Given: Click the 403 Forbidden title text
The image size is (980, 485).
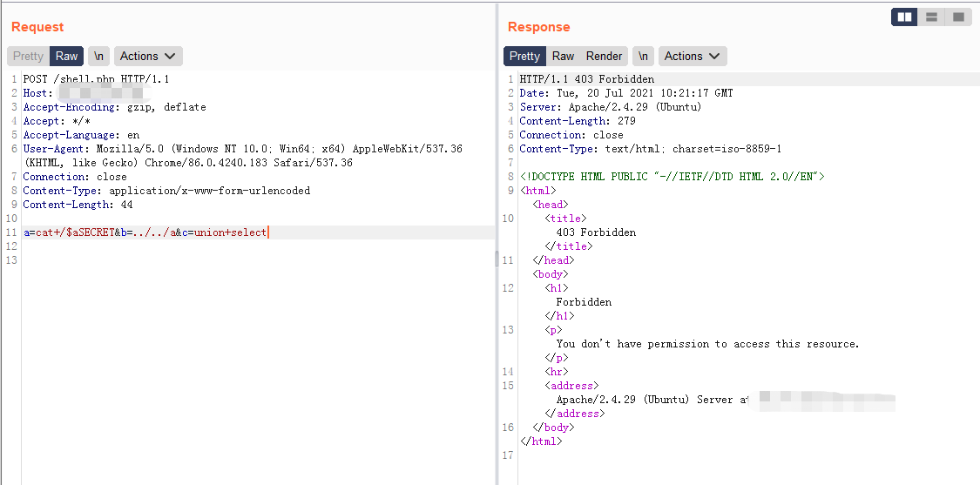Looking at the screenshot, I should pos(596,232).
